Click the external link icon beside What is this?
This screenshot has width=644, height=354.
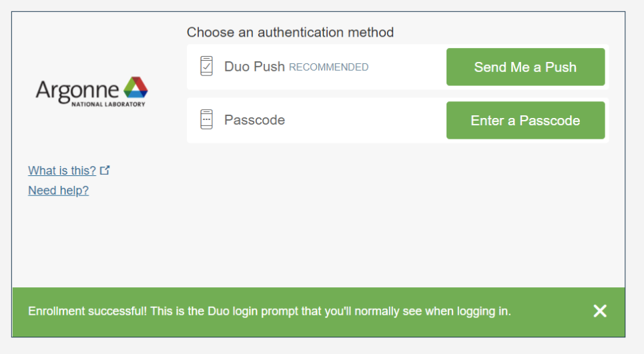tap(105, 170)
